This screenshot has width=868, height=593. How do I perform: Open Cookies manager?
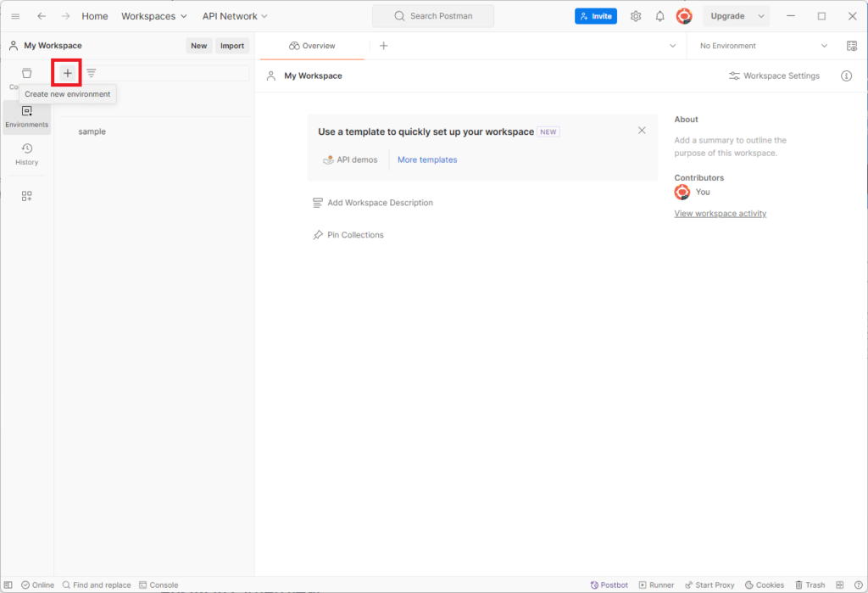(765, 585)
